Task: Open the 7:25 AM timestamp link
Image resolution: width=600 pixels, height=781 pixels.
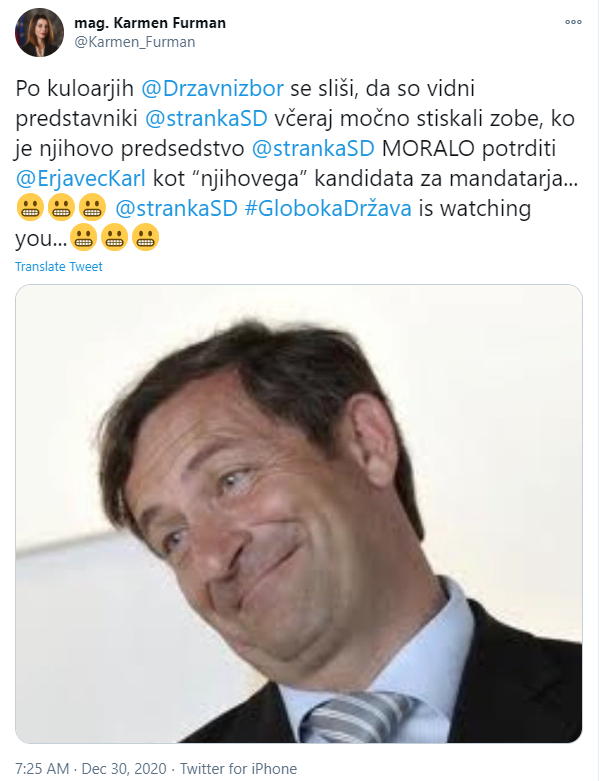Action: [x=42, y=769]
